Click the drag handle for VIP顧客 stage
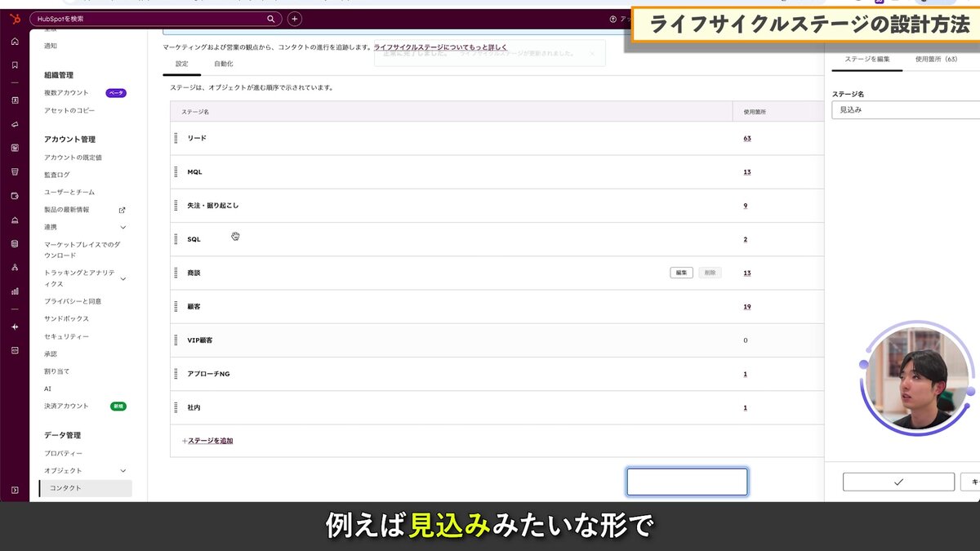 (x=176, y=340)
